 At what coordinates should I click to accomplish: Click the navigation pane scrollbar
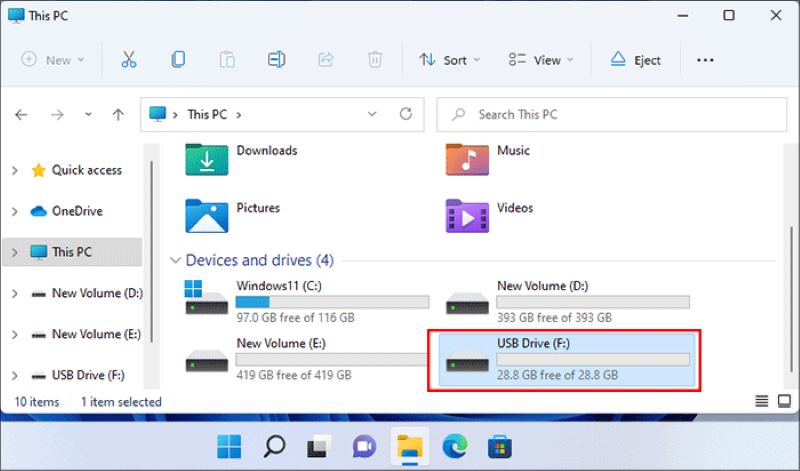click(x=151, y=253)
